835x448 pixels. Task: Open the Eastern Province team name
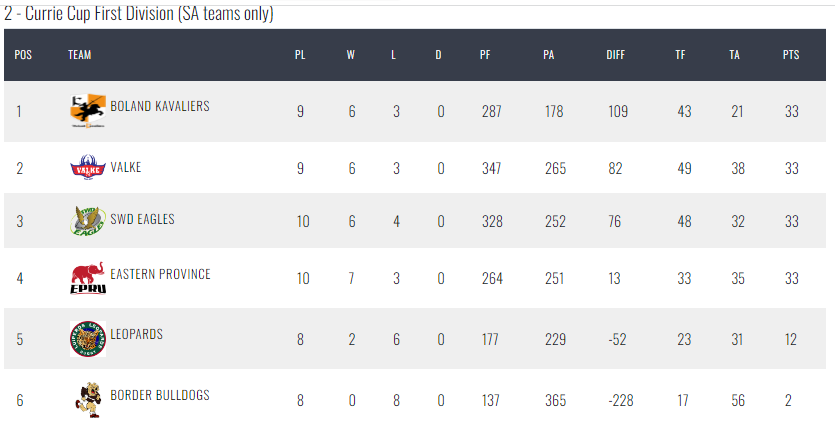pyautogui.click(x=160, y=274)
